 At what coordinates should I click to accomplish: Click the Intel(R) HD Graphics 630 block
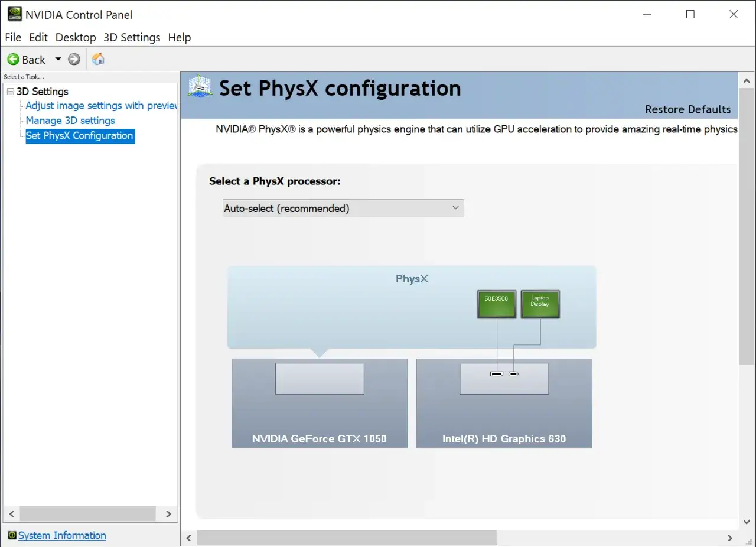pyautogui.click(x=504, y=403)
